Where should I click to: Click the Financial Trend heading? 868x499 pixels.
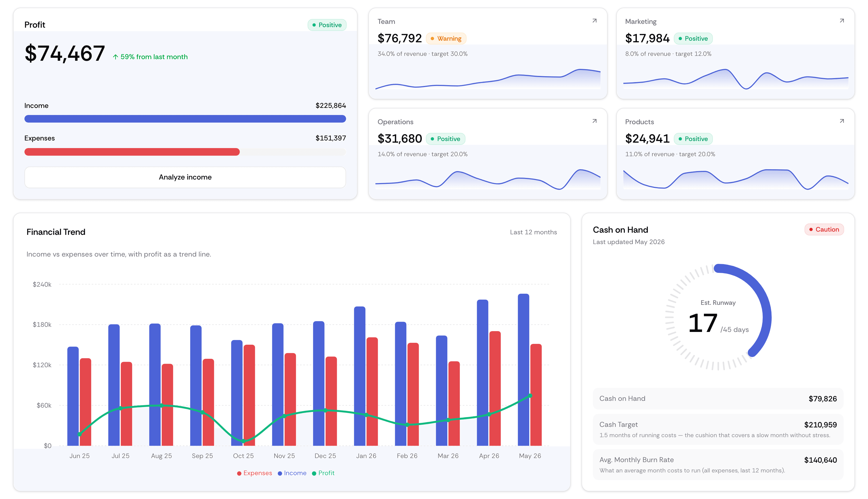[56, 232]
